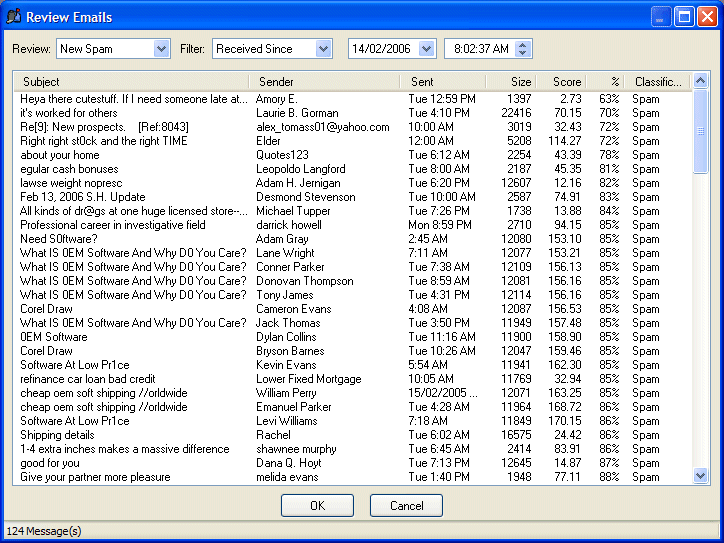Click the vertical scrollbar thumb
724x543 pixels.
click(700, 132)
